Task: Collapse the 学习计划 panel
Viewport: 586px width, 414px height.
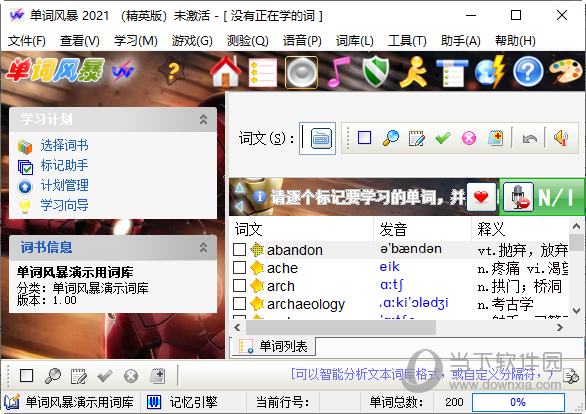Action: (x=203, y=120)
